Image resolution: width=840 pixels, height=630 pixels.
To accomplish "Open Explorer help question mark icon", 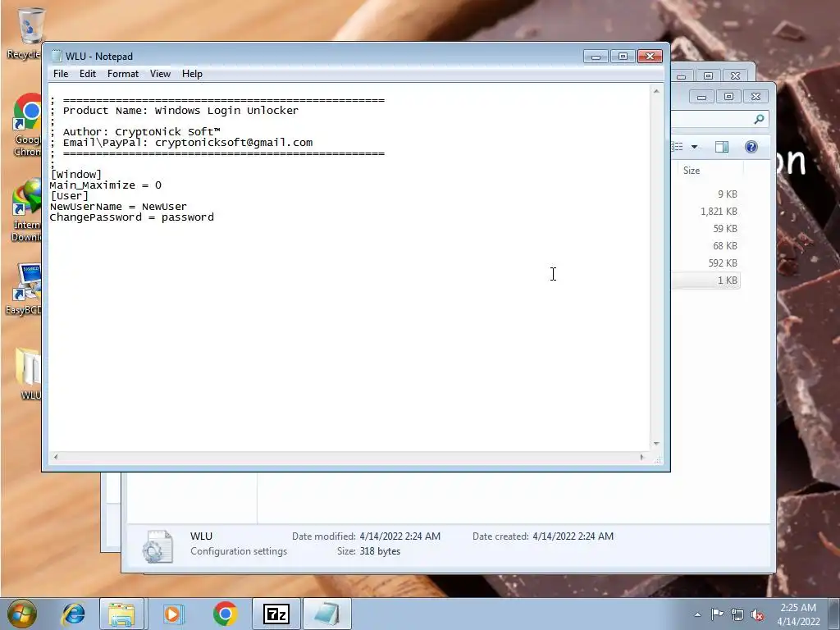I will (x=751, y=147).
